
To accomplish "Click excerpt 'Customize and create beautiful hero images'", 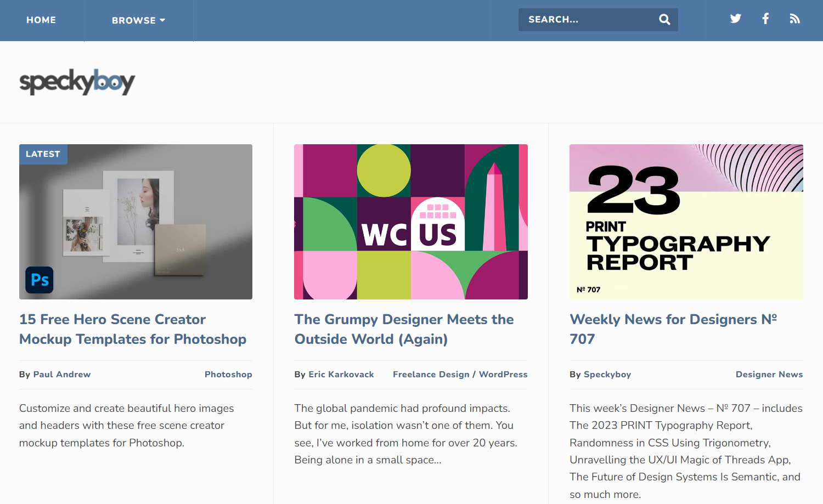I will [127, 426].
